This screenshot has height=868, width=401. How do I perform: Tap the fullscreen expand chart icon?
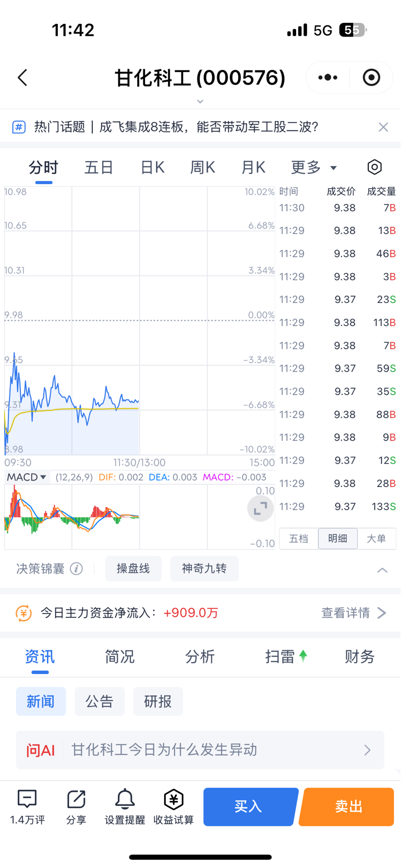point(260,508)
